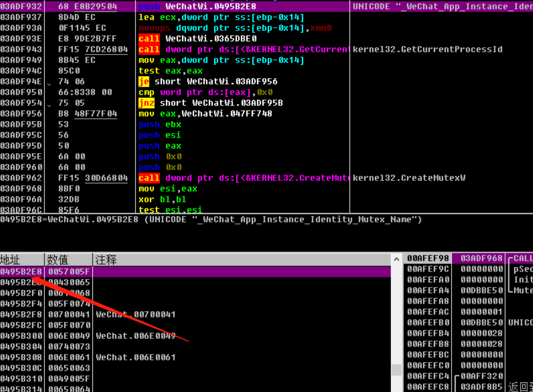Click the info line showing mutex name string
Screen dimensions: 533x392
coord(211,220)
